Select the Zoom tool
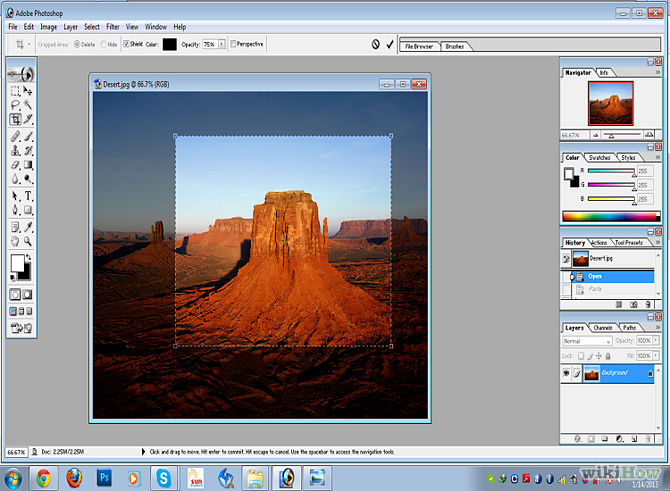This screenshot has height=491, width=670. pos(28,241)
